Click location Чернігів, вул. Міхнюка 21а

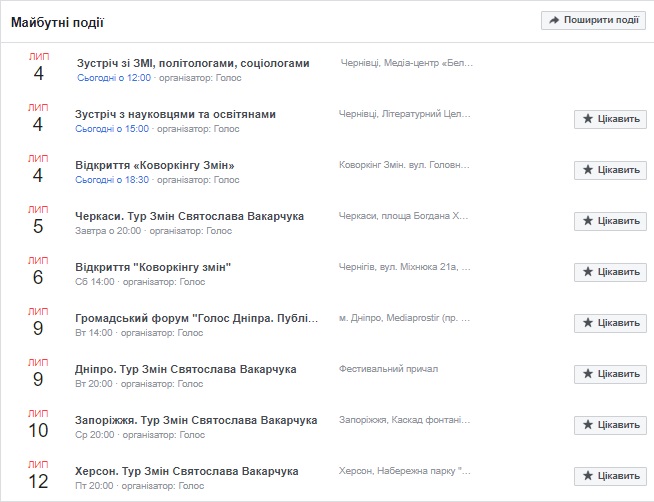[405, 267]
